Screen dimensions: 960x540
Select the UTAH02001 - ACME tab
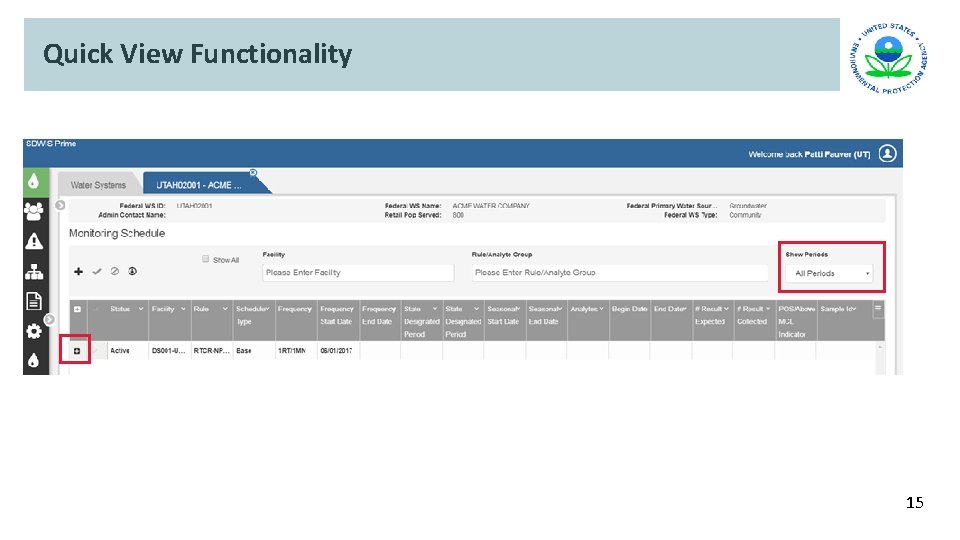[x=198, y=185]
